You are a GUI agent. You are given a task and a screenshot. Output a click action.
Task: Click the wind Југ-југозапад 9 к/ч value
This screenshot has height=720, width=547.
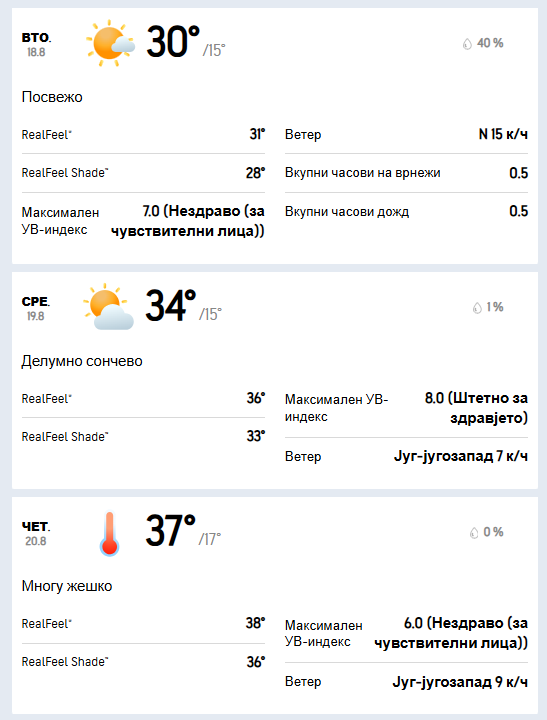pyautogui.click(x=460, y=682)
